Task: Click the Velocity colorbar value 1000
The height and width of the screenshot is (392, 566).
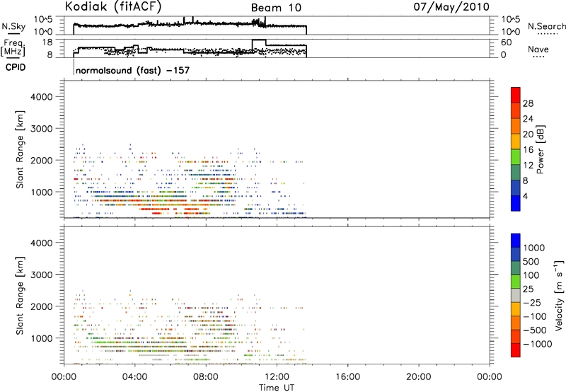Action: [x=534, y=248]
